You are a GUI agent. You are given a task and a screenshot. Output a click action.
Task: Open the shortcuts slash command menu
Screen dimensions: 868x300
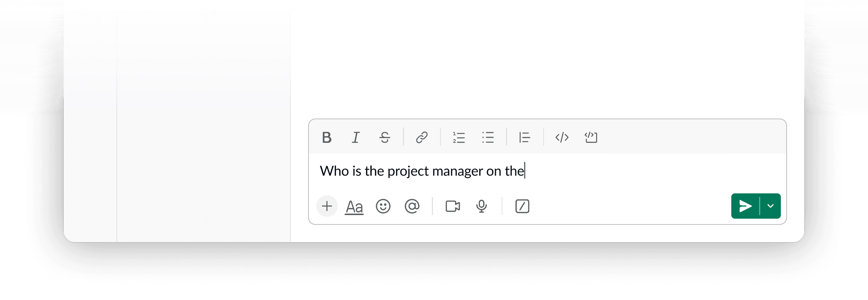[x=522, y=206]
